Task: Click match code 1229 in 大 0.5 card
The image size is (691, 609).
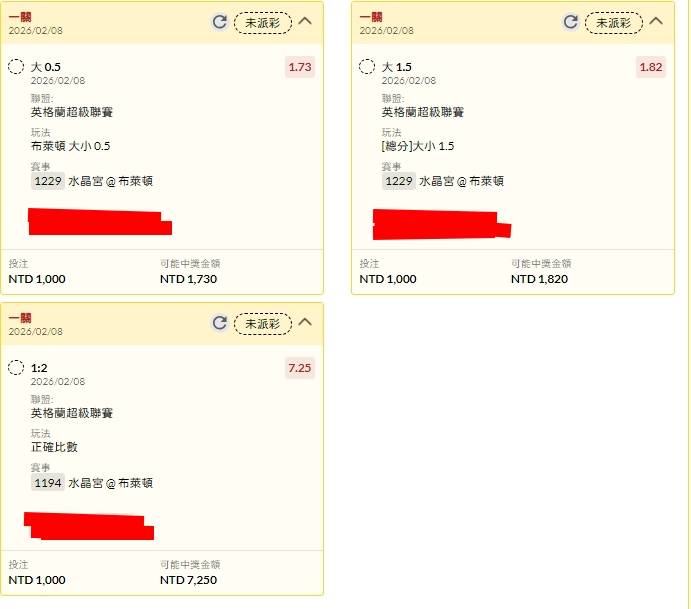Action: [x=48, y=181]
